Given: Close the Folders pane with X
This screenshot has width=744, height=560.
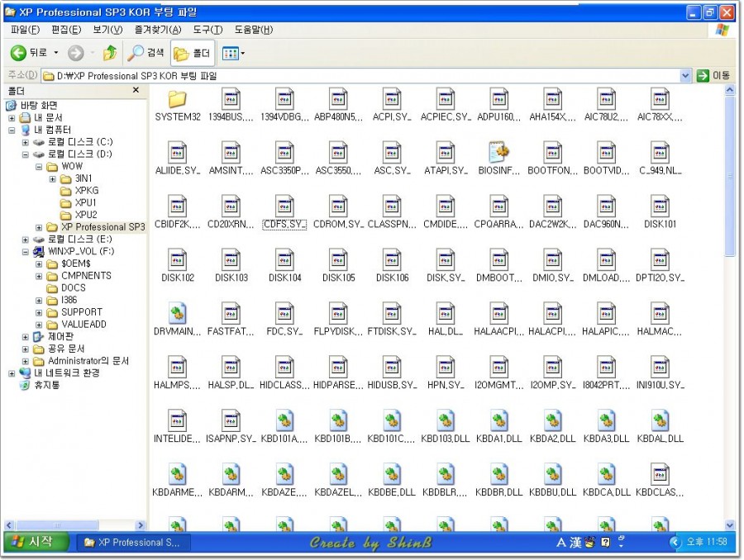Looking at the screenshot, I should pos(136,90).
